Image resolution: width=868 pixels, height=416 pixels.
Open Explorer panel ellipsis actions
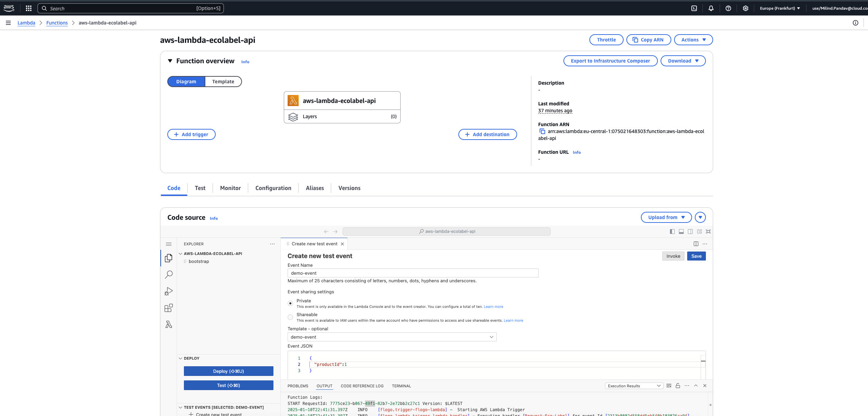click(272, 244)
